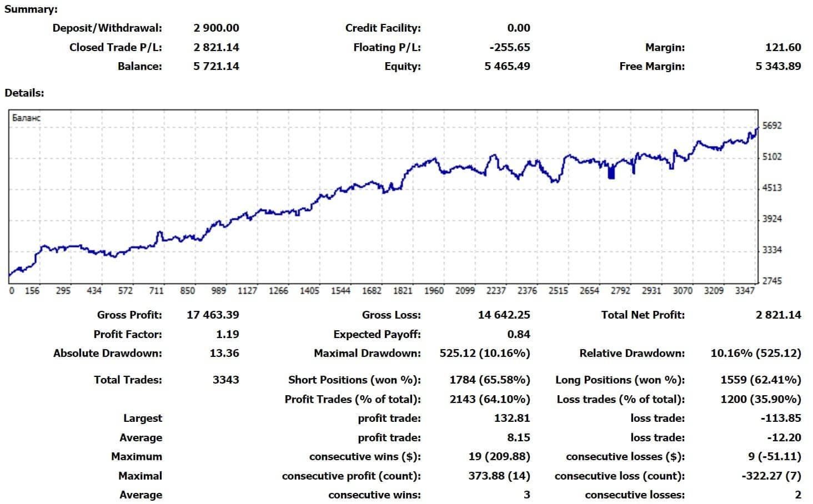813x504 pixels.
Task: Select Maximal Drawdown value 525.12 (10.16%)
Action: coord(485,353)
